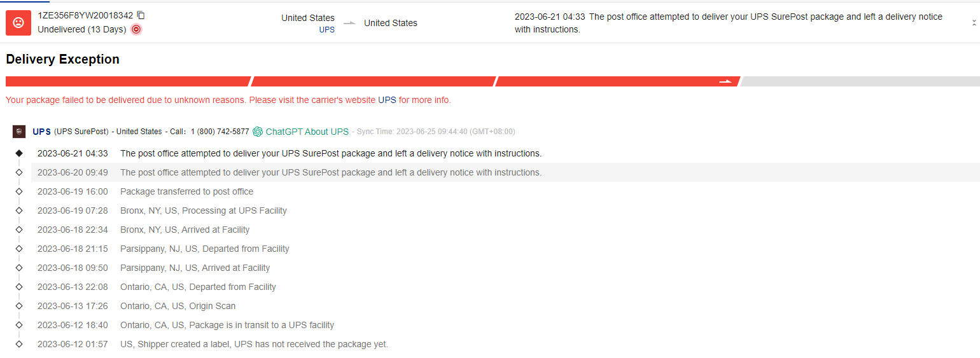Click the phone number 1 (800) 742-5877

(x=220, y=132)
